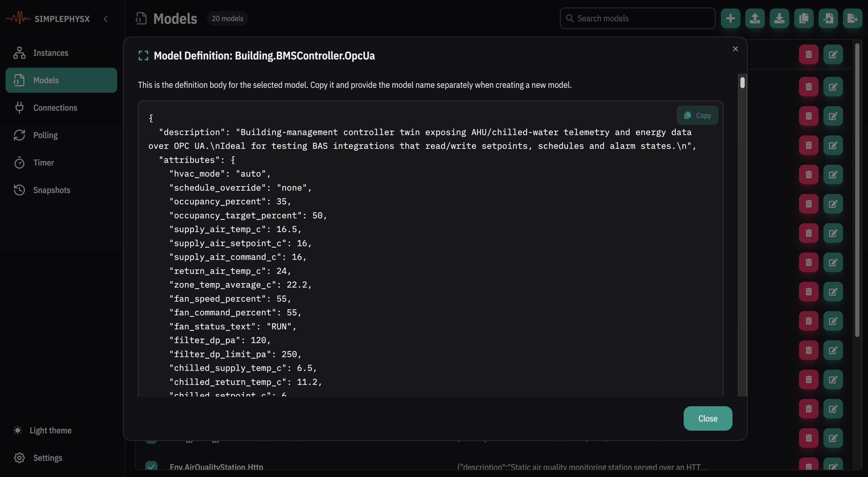Click the download models icon

pos(779,18)
